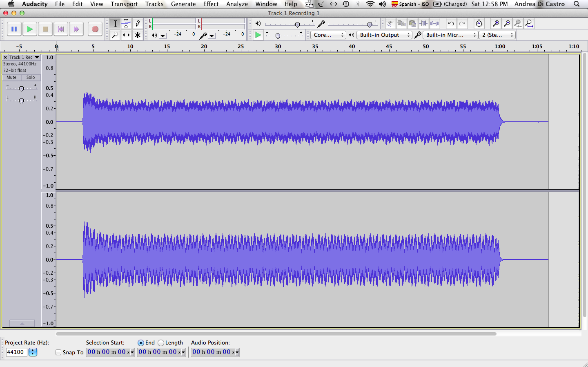The width and height of the screenshot is (588, 367).
Task: Open the 2 (Stereo) channels dropdown
Action: pyautogui.click(x=497, y=35)
